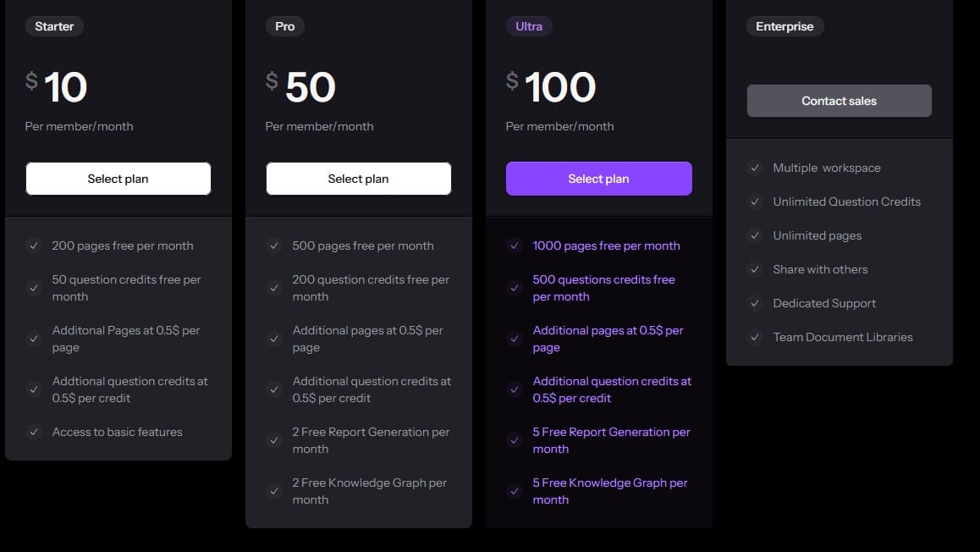The height and width of the screenshot is (552, 980).
Task: Click the checkmark beside Multiple workspace
Action: click(x=754, y=168)
